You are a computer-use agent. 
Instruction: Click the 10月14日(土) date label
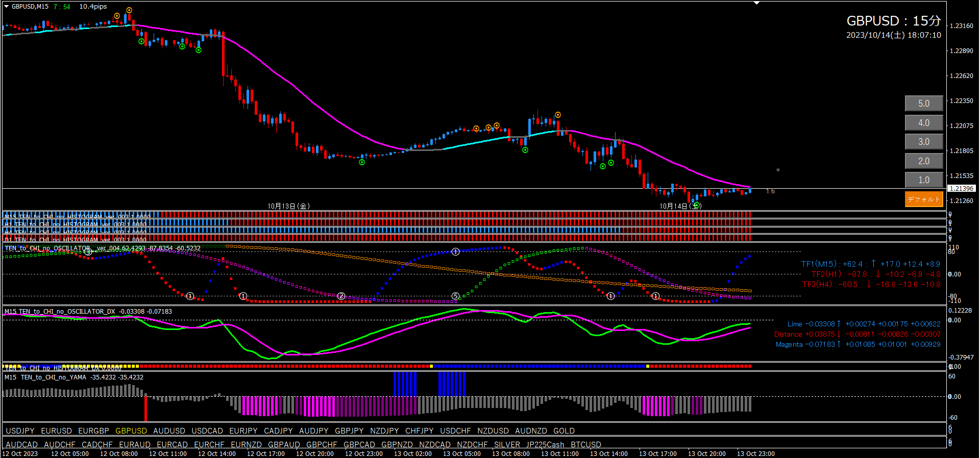click(x=681, y=206)
